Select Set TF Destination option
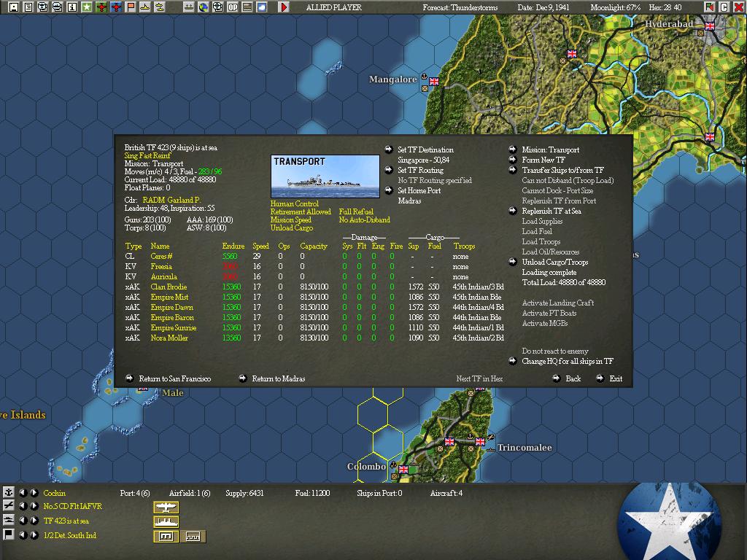747x560 pixels. click(425, 149)
